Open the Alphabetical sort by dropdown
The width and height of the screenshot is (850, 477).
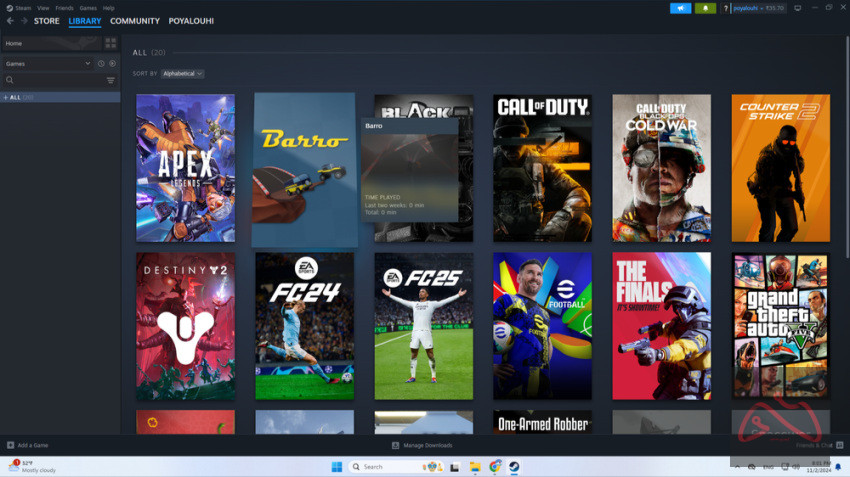(182, 73)
